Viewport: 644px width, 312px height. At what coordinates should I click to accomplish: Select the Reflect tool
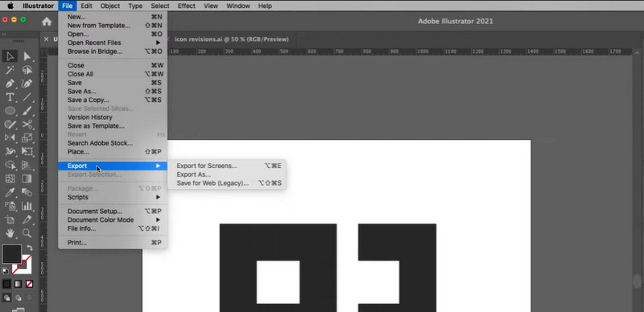coord(10,138)
